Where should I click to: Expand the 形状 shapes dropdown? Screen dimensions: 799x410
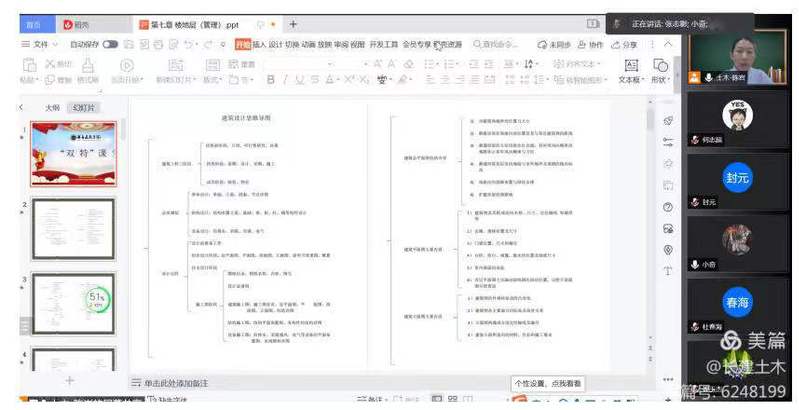tap(659, 80)
